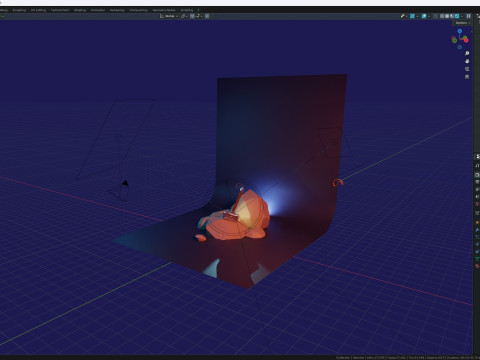480x360 pixels.
Task: Switch to the UV Editing workspace
Action: 38,10
